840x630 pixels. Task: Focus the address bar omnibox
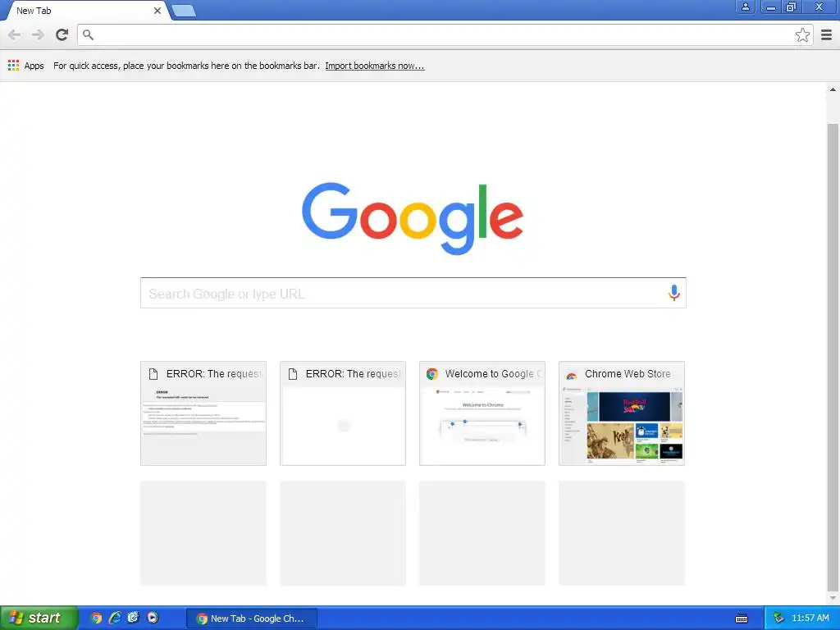click(445, 34)
